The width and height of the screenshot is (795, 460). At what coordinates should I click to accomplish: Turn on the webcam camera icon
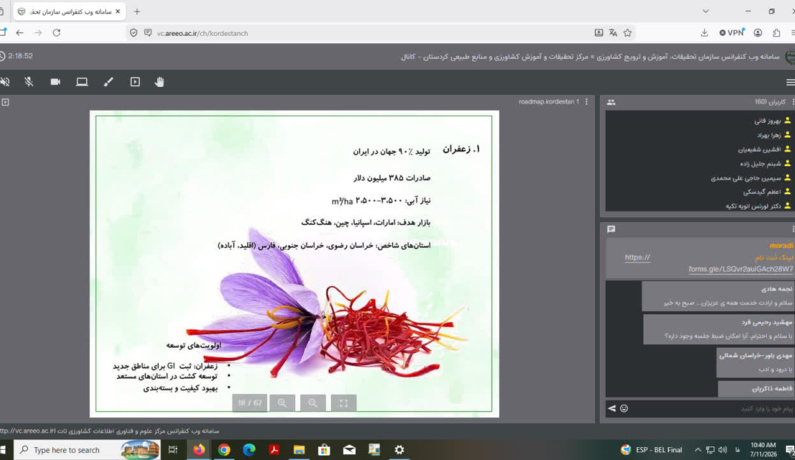pos(55,82)
